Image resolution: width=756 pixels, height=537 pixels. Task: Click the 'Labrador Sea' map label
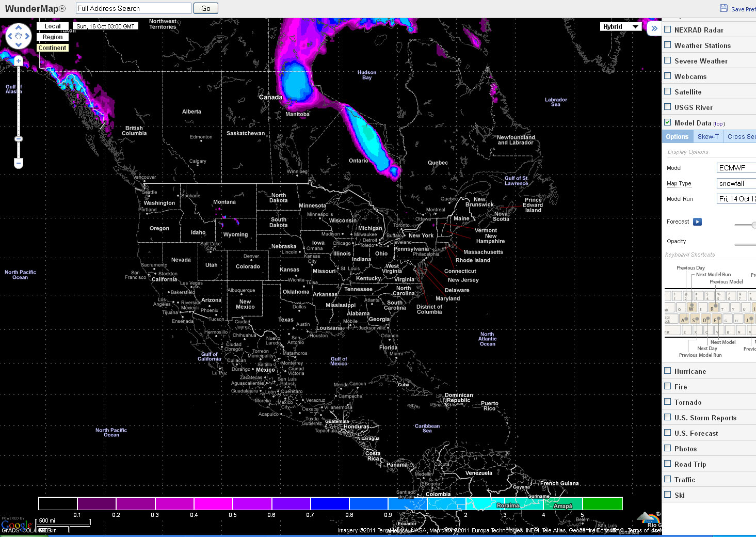tap(556, 102)
